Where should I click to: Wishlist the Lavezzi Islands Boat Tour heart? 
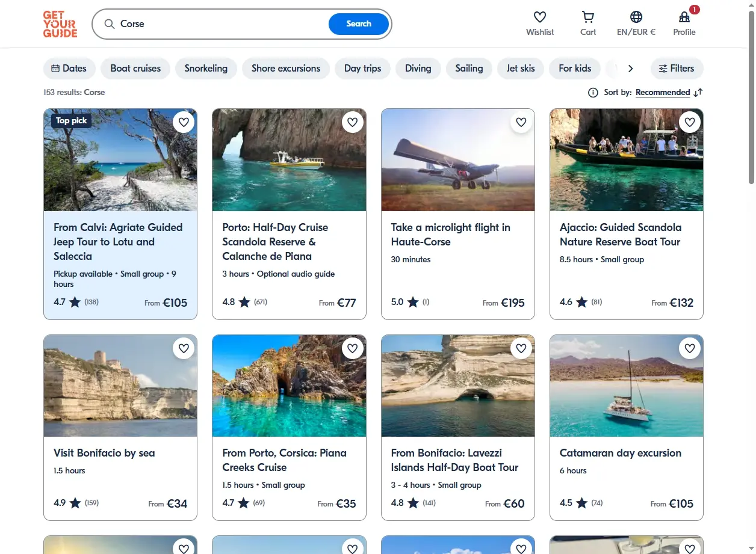click(521, 348)
